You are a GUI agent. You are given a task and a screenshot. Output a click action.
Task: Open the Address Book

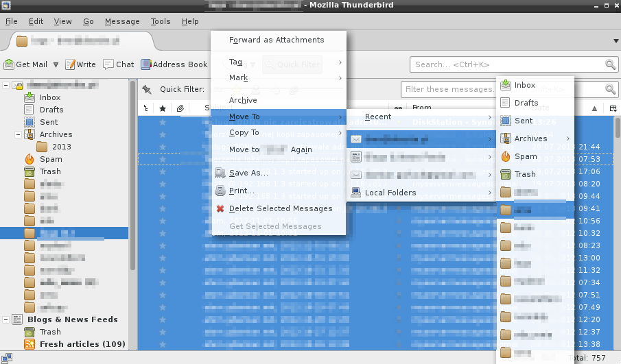(x=174, y=64)
